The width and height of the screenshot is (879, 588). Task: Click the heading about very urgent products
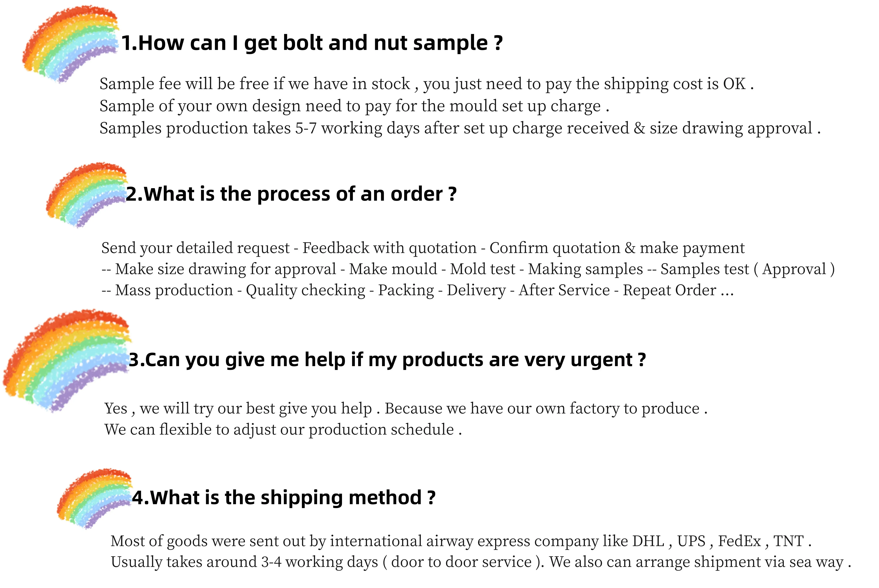pos(387,360)
